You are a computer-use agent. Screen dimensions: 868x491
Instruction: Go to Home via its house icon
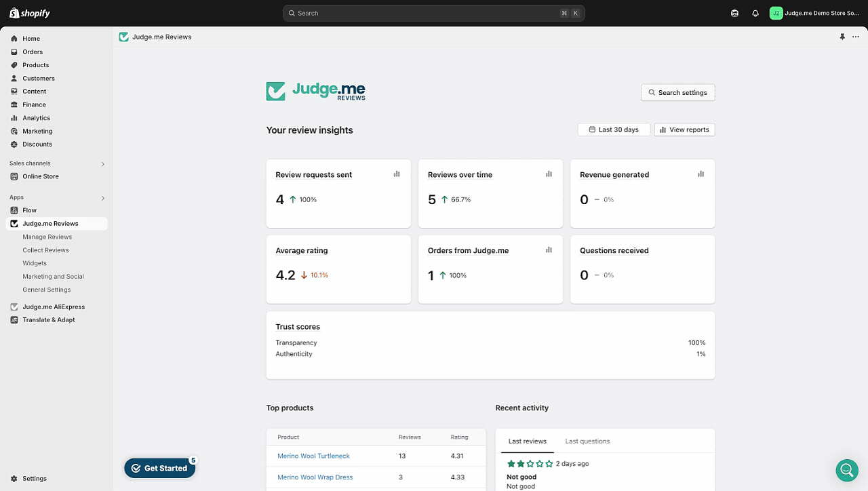click(x=14, y=39)
